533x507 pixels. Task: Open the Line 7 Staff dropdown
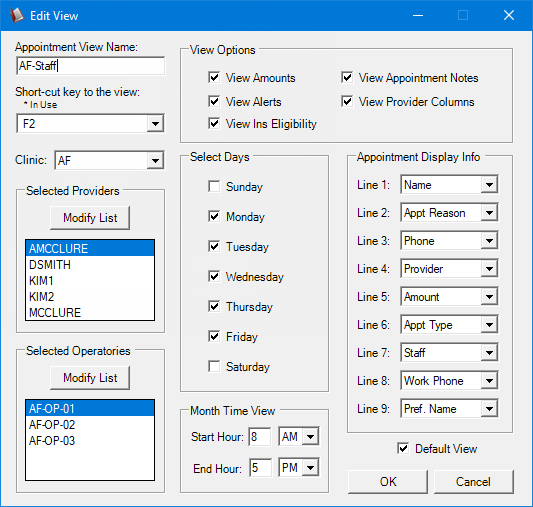[489, 352]
